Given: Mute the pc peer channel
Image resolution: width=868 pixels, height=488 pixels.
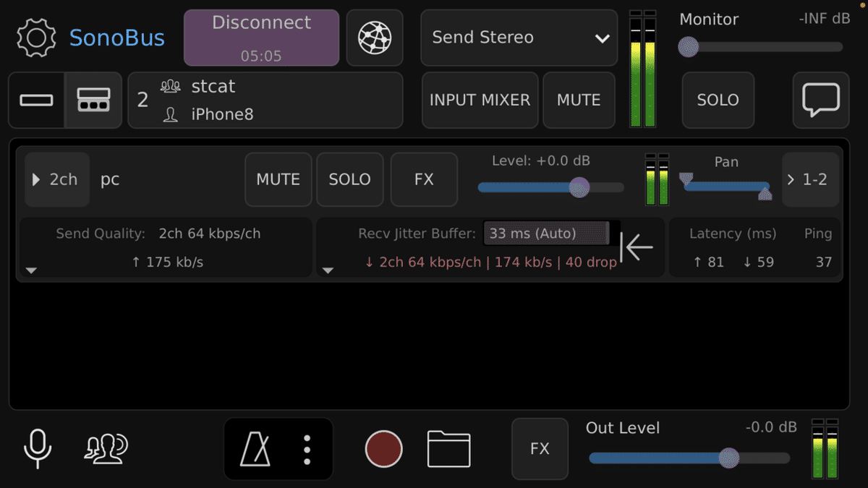Looking at the screenshot, I should [278, 179].
